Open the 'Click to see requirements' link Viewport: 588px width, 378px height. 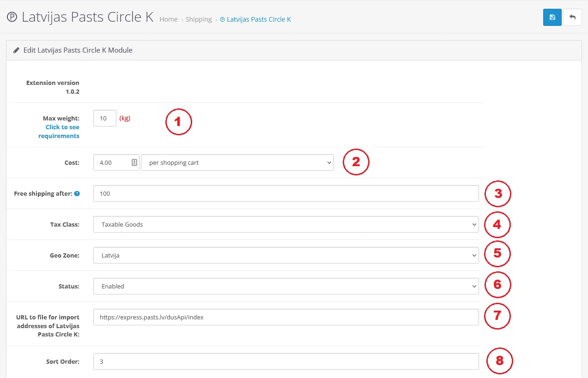tap(62, 132)
